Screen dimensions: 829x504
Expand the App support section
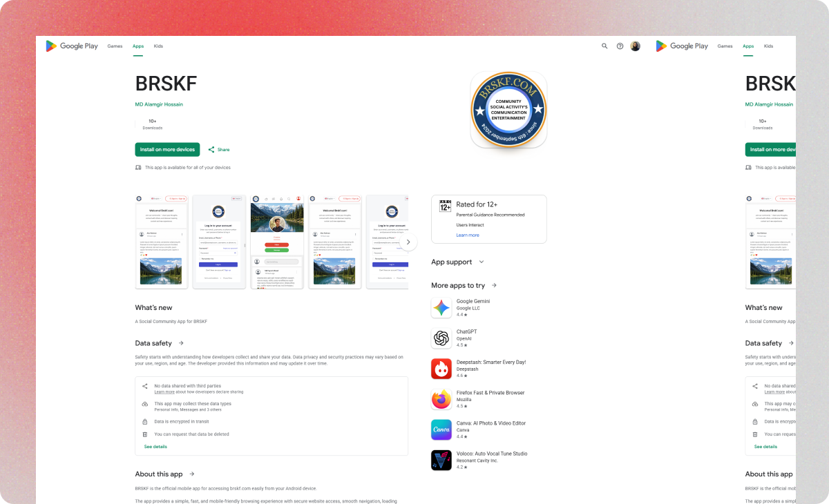(x=458, y=262)
